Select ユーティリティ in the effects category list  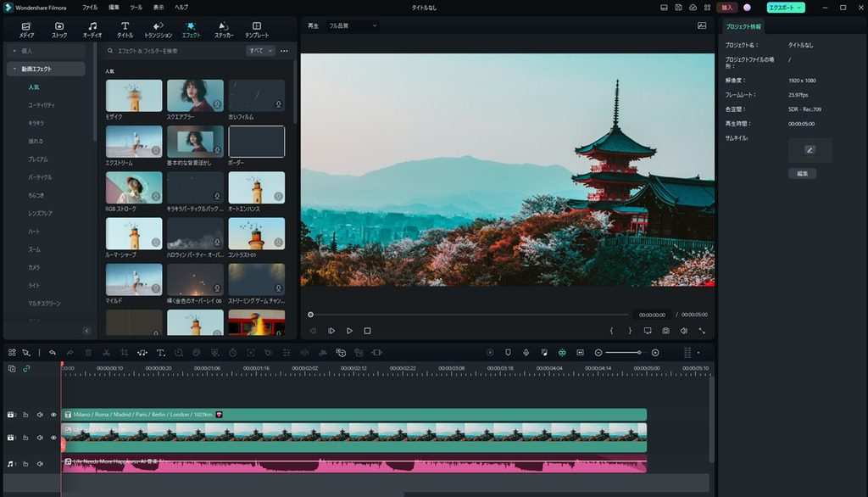[x=42, y=104]
